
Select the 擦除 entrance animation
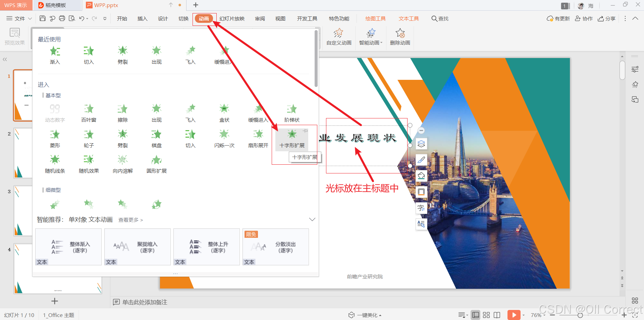pyautogui.click(x=122, y=113)
